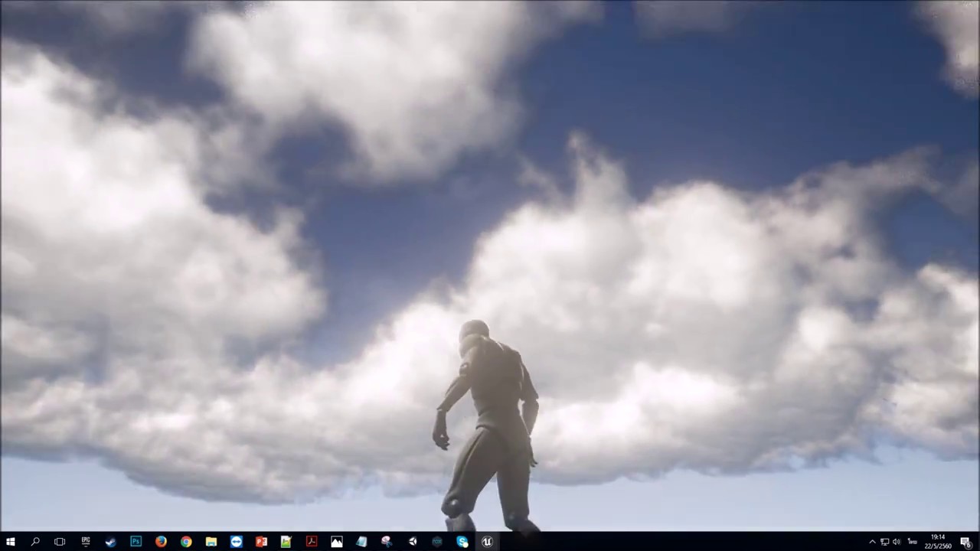Screen dimensions: 980x551
Task: Open Photoshop from the taskbar
Action: point(136,542)
